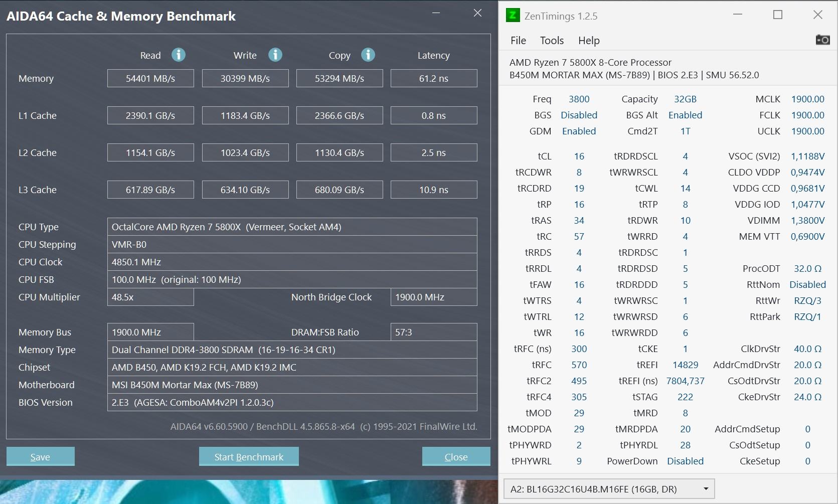Viewport: 838px width, 504px height.
Task: Click the CPU Clock 4850.1 MHz field
Action: pyautogui.click(x=292, y=262)
